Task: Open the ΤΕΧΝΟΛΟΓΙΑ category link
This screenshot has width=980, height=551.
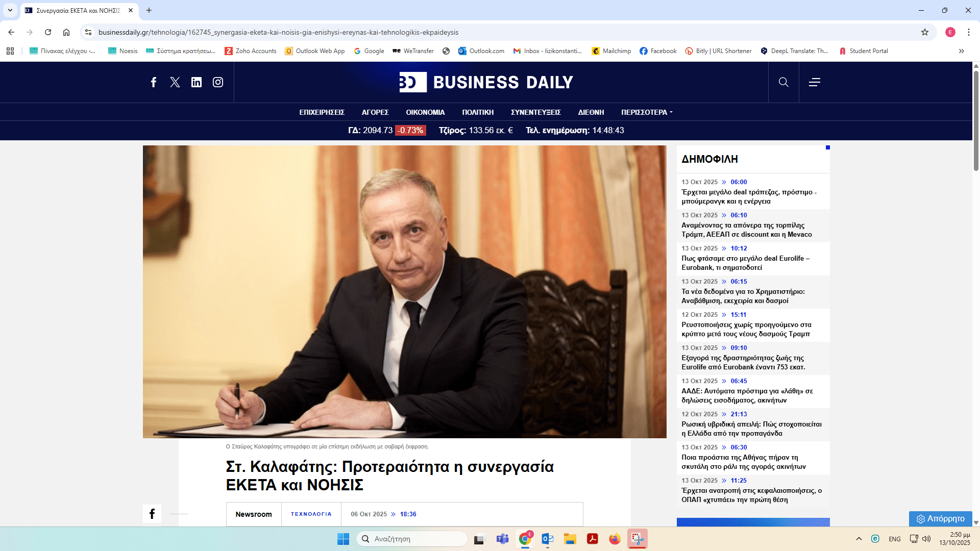Action: click(x=311, y=514)
